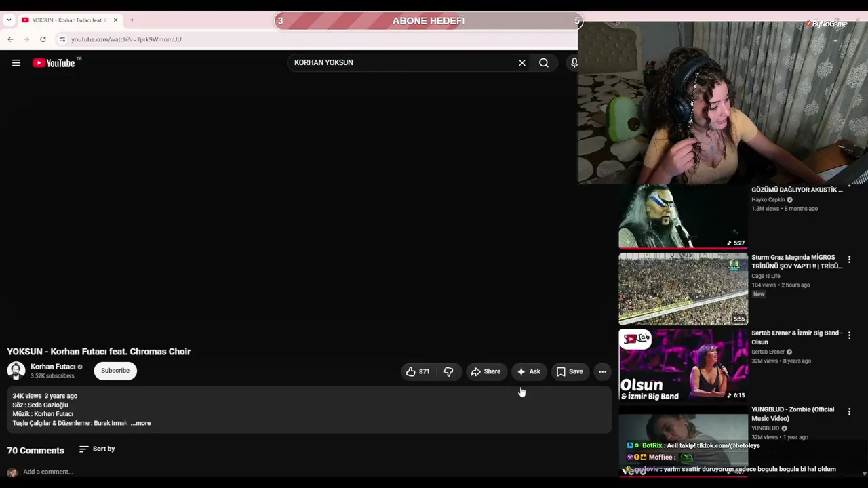Go back in browser history
The image size is (868, 488).
[10, 39]
